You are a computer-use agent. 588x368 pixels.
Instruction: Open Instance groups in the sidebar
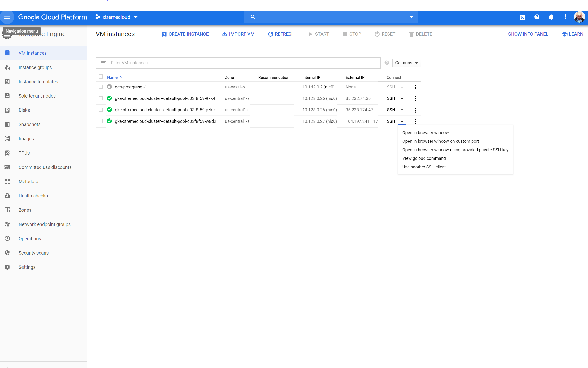(x=43, y=67)
